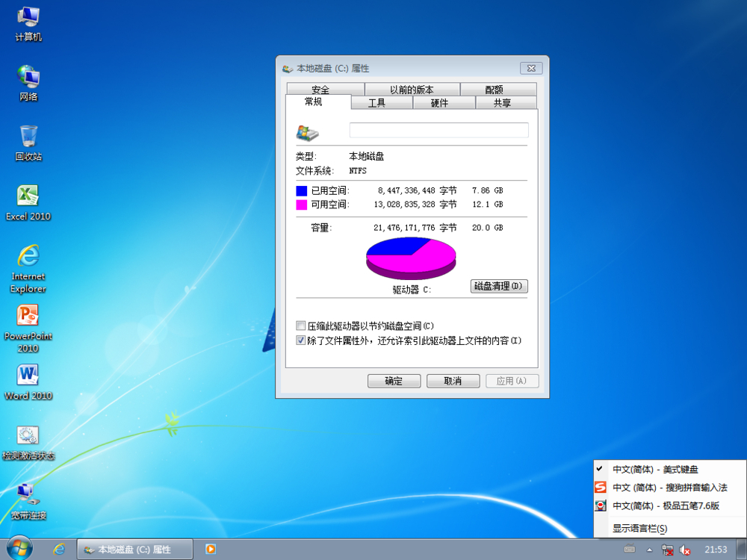Image resolution: width=747 pixels, height=560 pixels.
Task: Show hidden tray icons arrow
Action: (649, 550)
